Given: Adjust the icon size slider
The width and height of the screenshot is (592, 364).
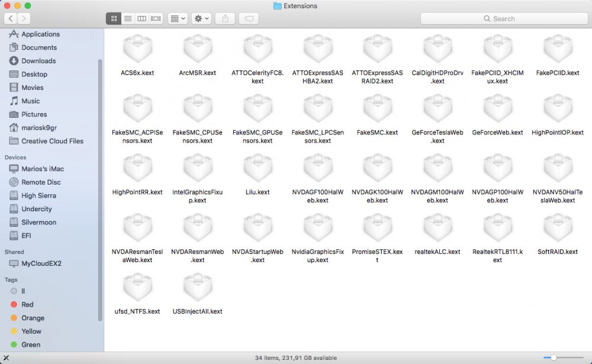Looking at the screenshot, I should 554,357.
